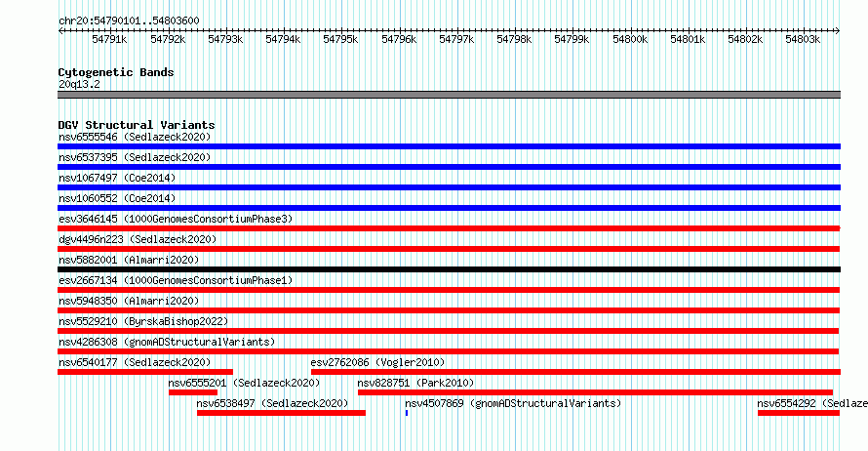This screenshot has height=451, width=868.
Task: Select the nsv6540177 (Sedlazeck2020) label
Action: click(135, 362)
